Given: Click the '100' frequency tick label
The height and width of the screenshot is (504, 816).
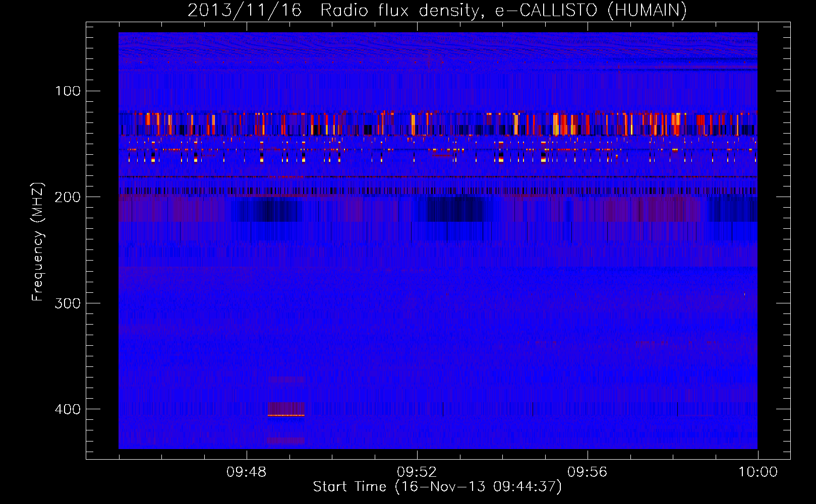Looking at the screenshot, I should (x=68, y=91).
